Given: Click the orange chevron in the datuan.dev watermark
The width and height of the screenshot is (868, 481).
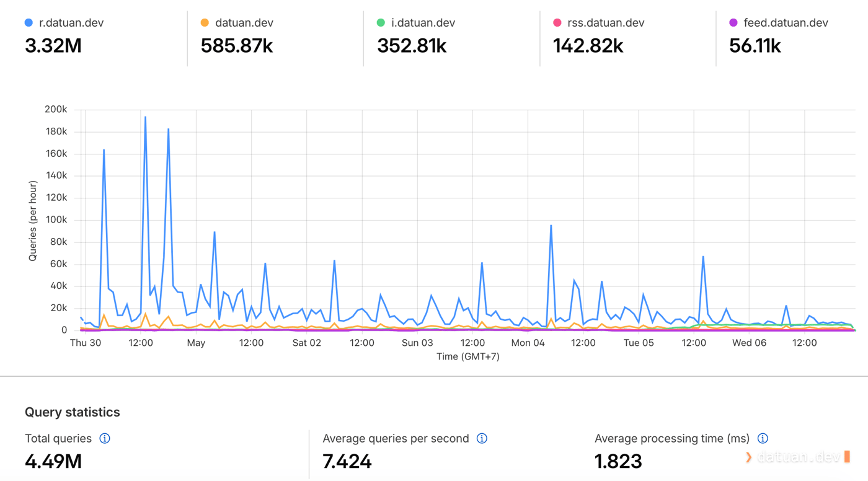Looking at the screenshot, I should coord(749,457).
